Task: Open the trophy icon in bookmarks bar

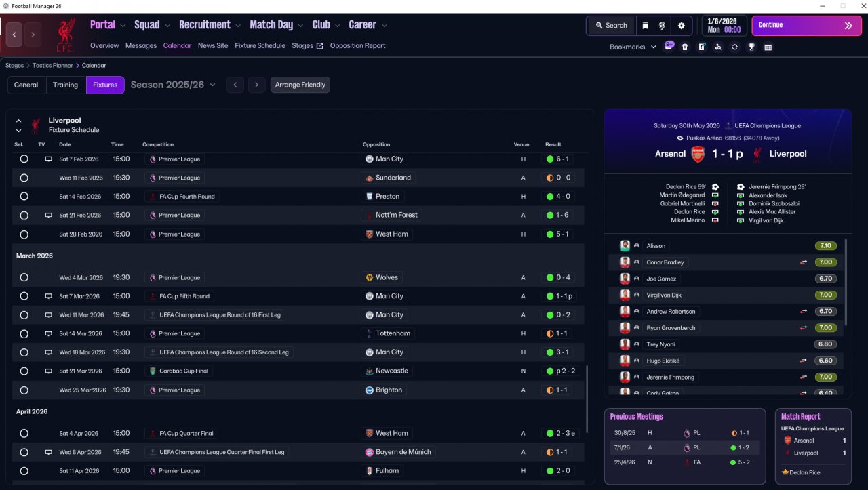Action: 751,47
